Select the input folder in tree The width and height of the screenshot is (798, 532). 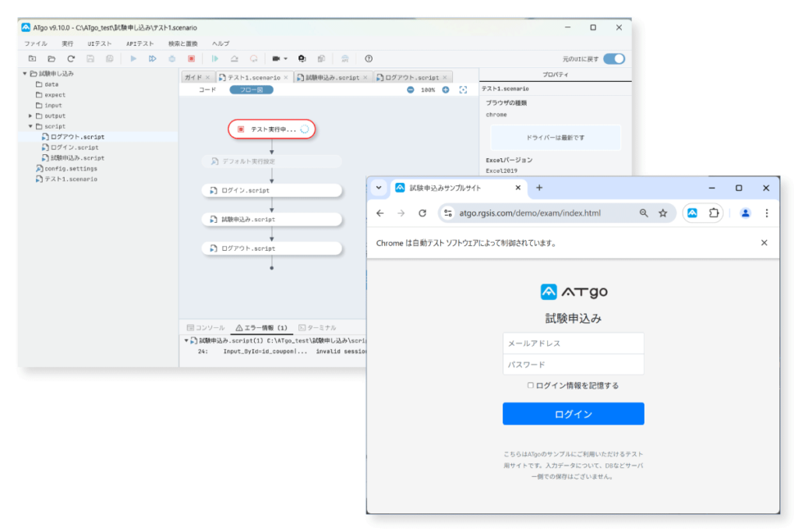click(49, 105)
